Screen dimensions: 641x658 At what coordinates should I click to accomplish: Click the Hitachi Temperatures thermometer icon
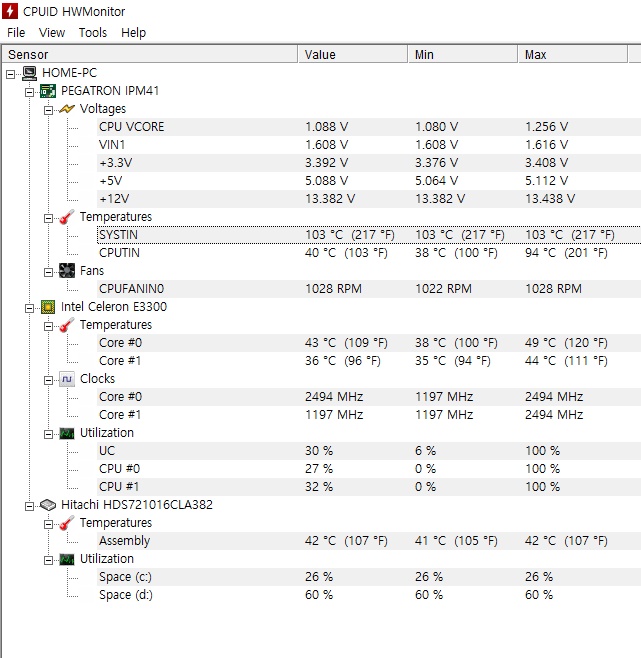tap(67, 523)
